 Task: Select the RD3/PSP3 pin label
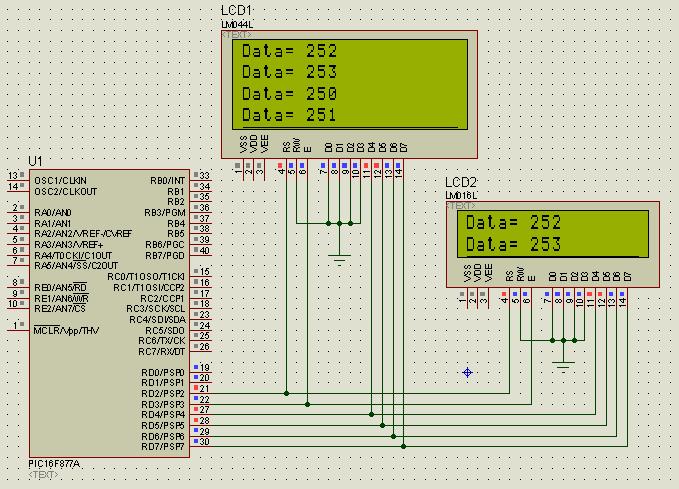pyautogui.click(x=163, y=405)
